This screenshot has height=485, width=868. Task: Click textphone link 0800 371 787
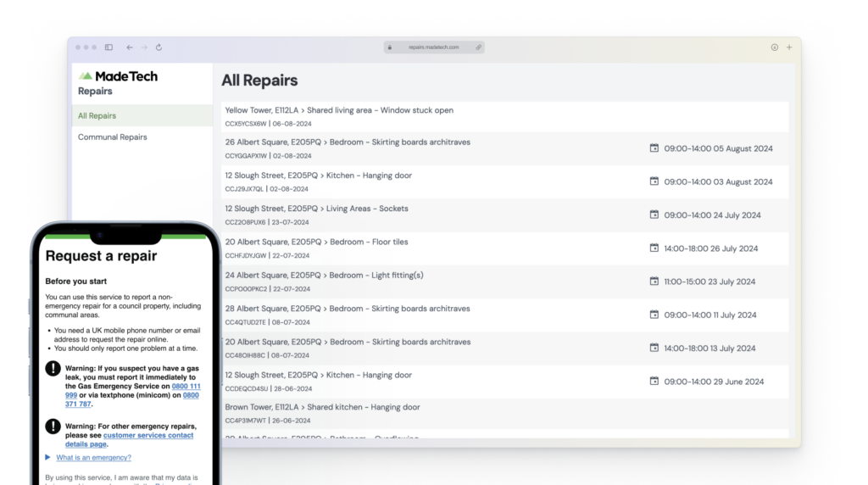133,399
